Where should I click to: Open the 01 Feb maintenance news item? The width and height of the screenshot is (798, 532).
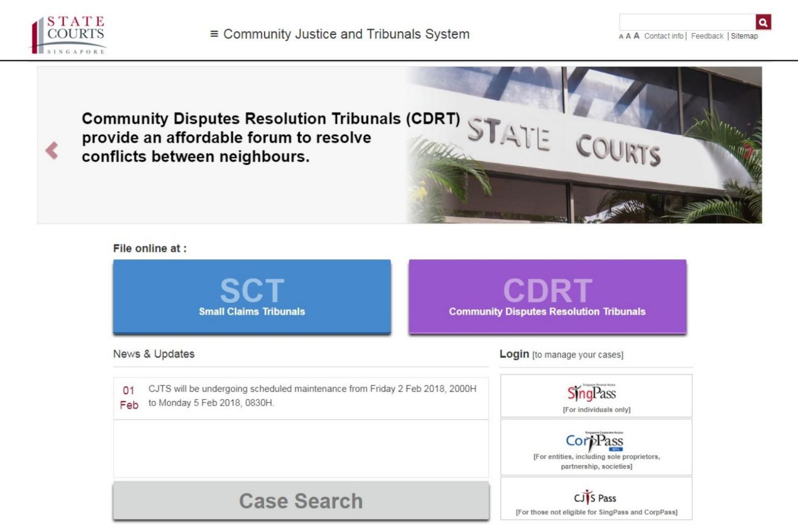[x=312, y=396]
